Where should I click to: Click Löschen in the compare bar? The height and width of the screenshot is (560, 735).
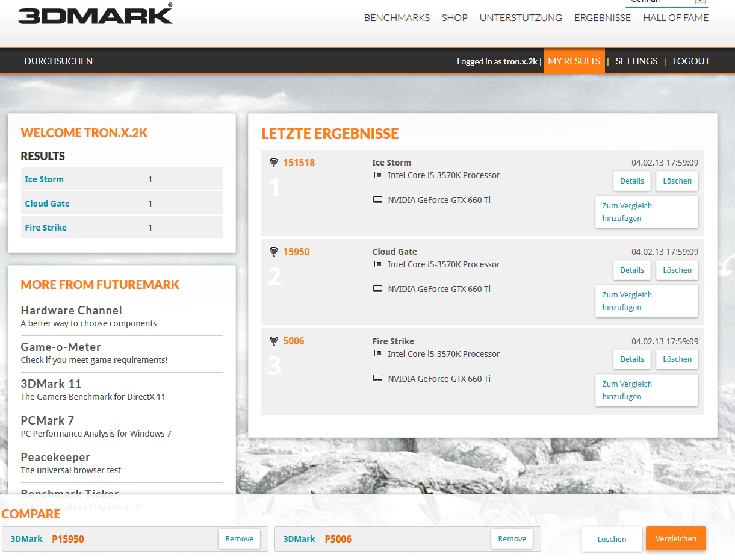(612, 539)
